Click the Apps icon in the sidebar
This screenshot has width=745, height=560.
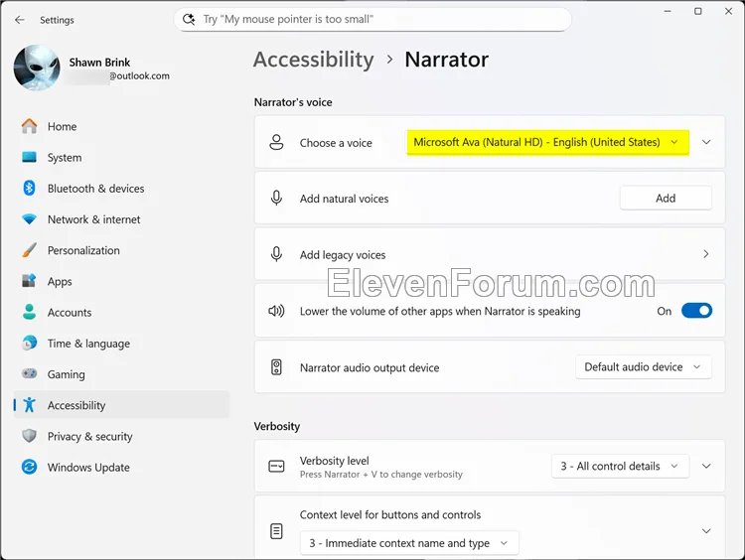coord(30,281)
